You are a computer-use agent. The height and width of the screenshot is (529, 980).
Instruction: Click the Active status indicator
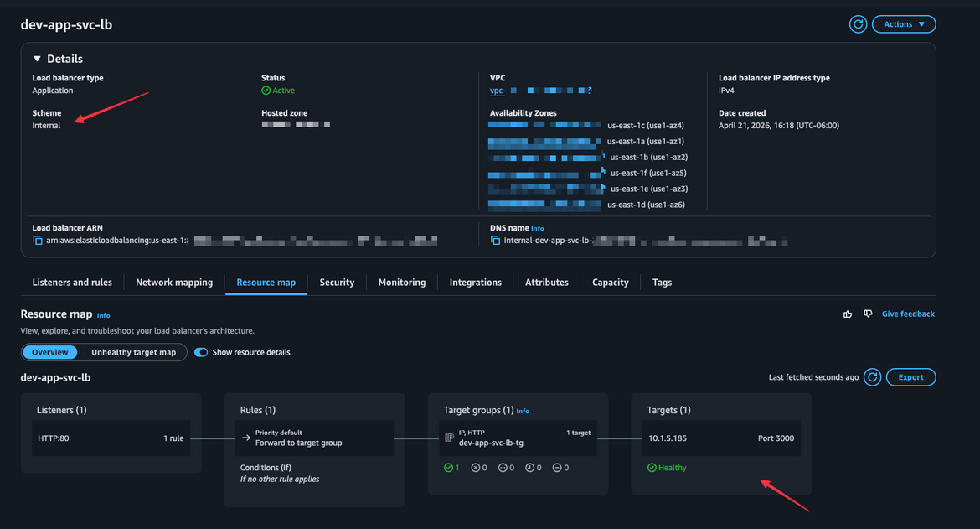(x=278, y=91)
